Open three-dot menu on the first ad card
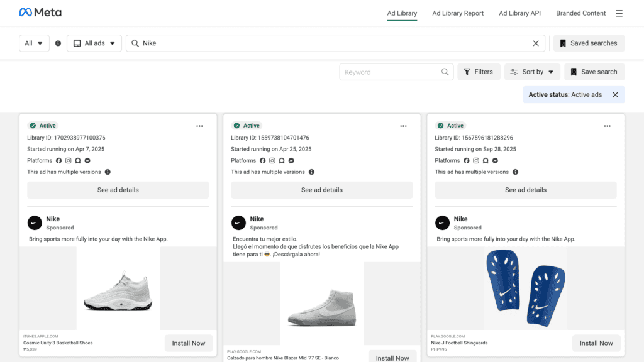 (199, 126)
